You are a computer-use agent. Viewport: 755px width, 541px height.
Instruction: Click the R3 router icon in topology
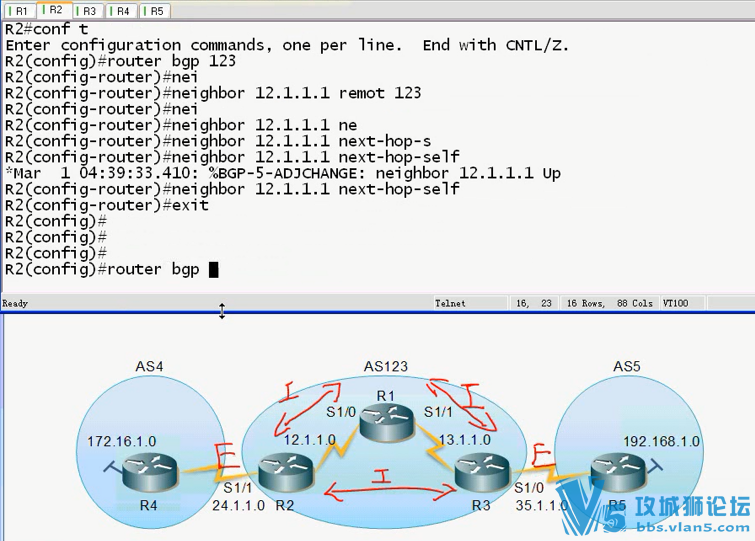point(482,472)
